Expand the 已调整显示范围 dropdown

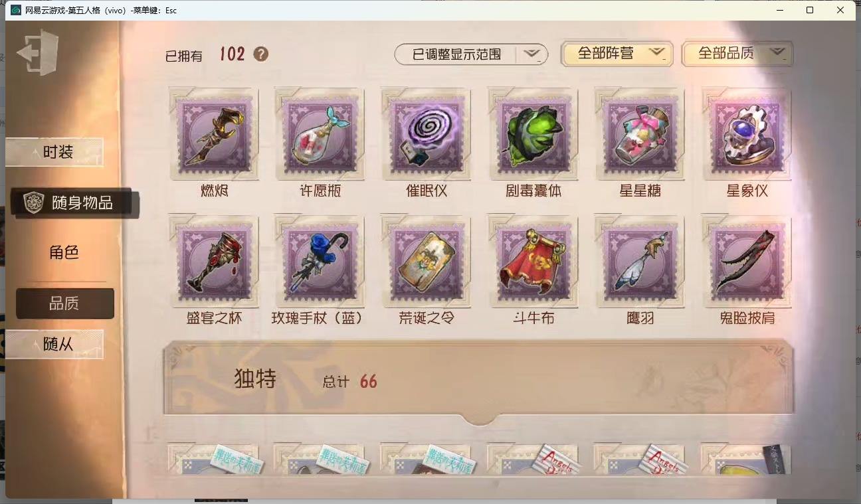click(x=471, y=54)
